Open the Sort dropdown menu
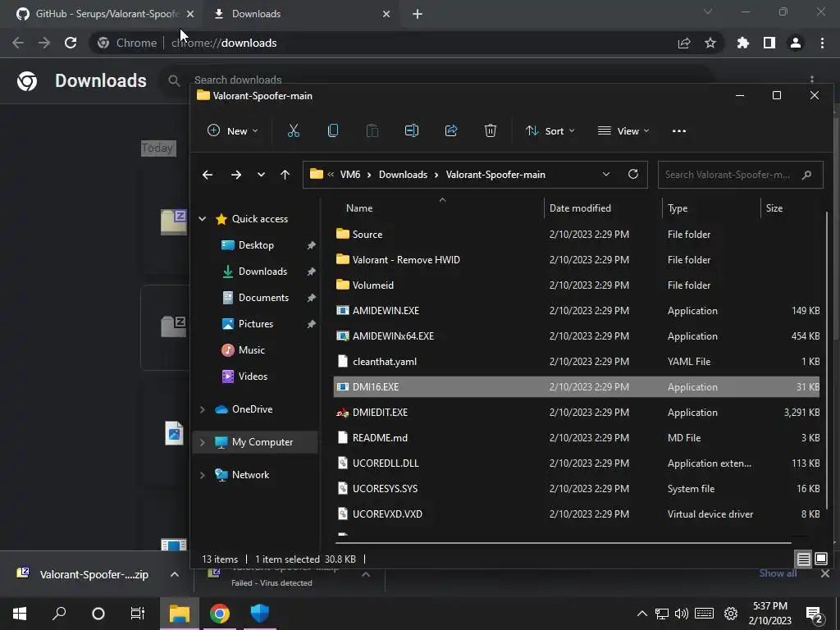 pos(550,130)
